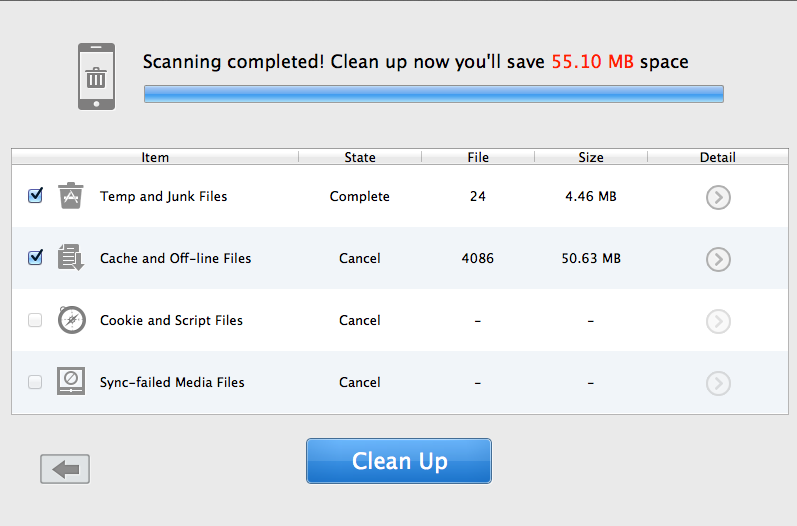Tick the Sync-failed Media Files checkbox
Image resolution: width=797 pixels, height=526 pixels.
pos(35,382)
